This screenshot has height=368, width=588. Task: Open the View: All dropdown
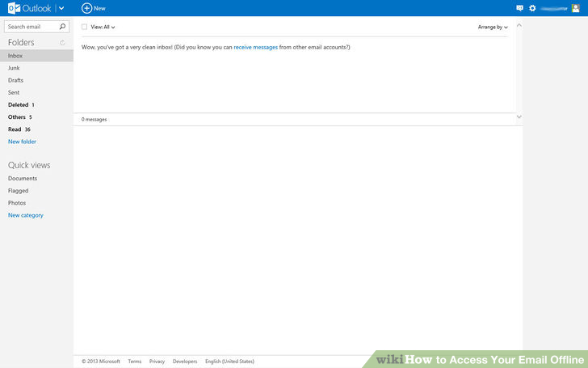(x=103, y=27)
